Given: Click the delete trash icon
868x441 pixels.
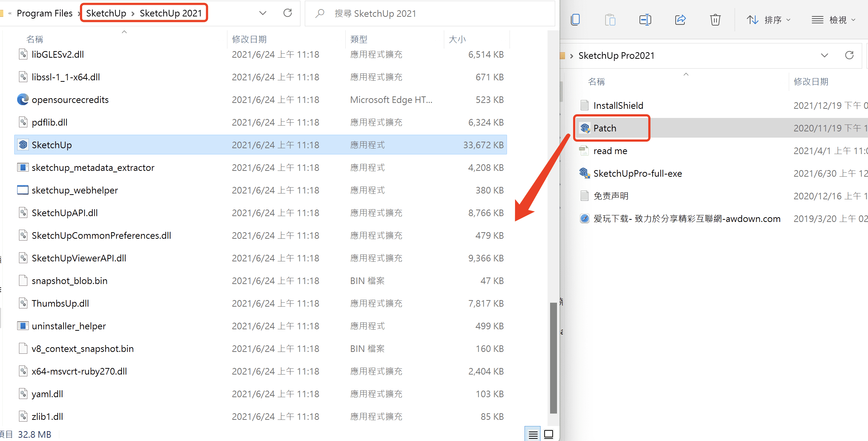Looking at the screenshot, I should (715, 20).
